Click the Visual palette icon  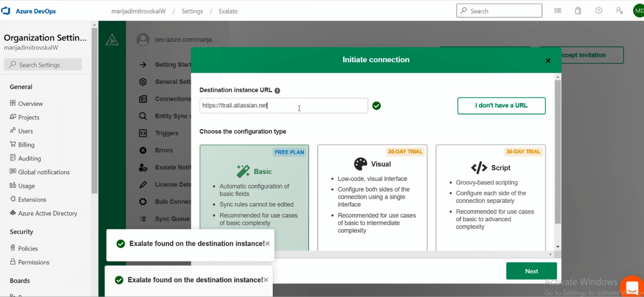point(360,164)
